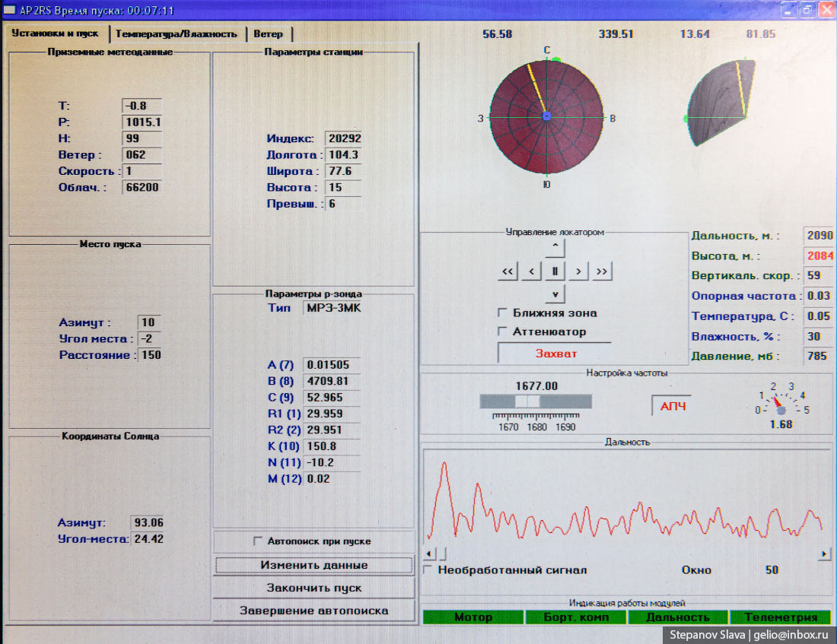The height and width of the screenshot is (644, 837).
Task: Toggle the Аттенюатор checkbox
Action: pyautogui.click(x=502, y=332)
